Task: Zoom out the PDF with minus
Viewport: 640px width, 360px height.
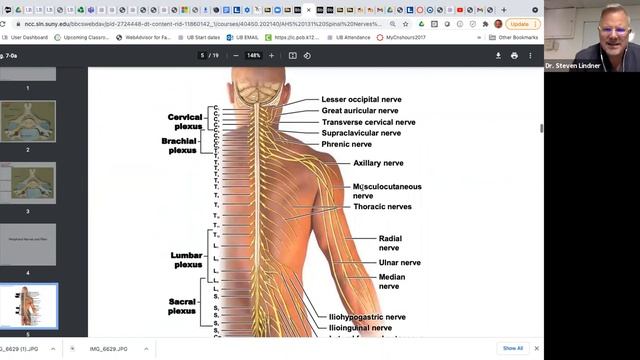Action: pyautogui.click(x=236, y=56)
